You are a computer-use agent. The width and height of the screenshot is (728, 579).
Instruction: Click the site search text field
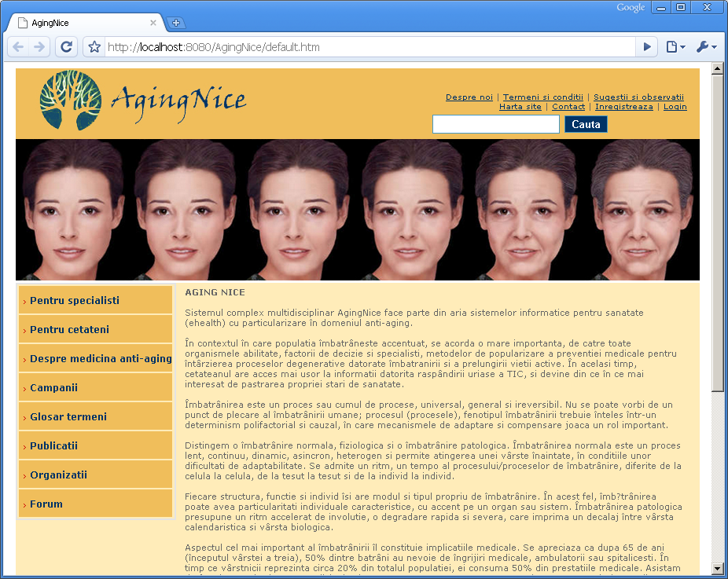pyautogui.click(x=495, y=124)
